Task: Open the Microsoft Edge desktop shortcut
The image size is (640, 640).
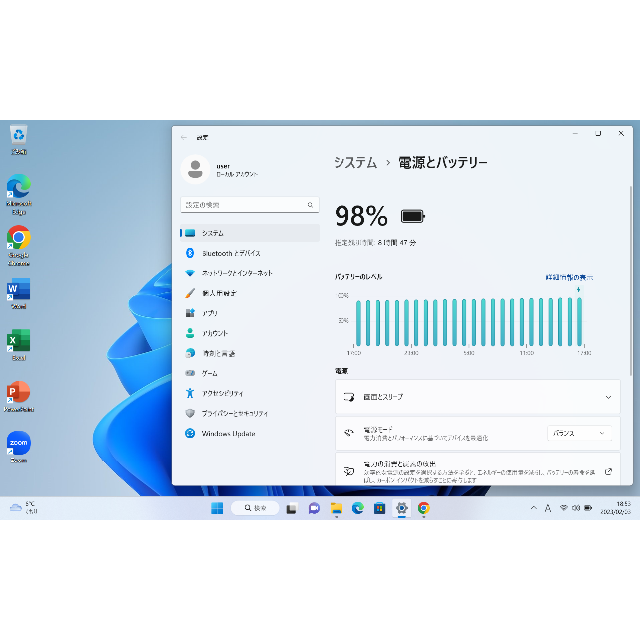Action: pos(19,194)
